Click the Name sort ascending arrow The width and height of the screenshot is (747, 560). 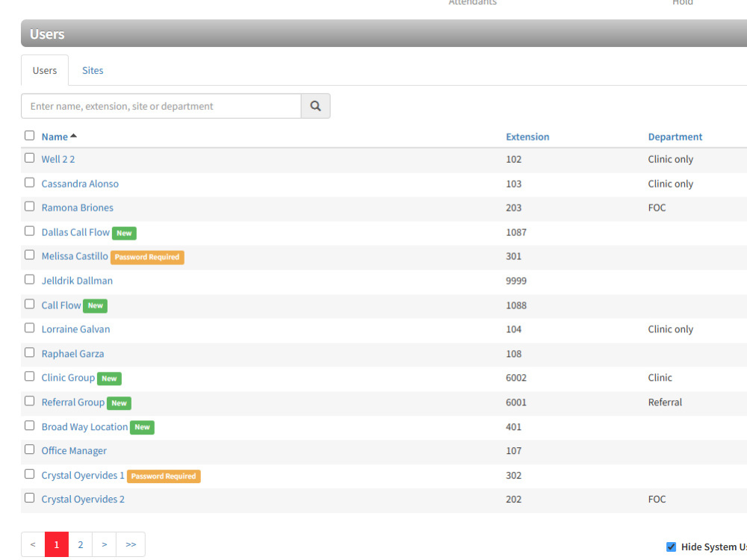[73, 136]
